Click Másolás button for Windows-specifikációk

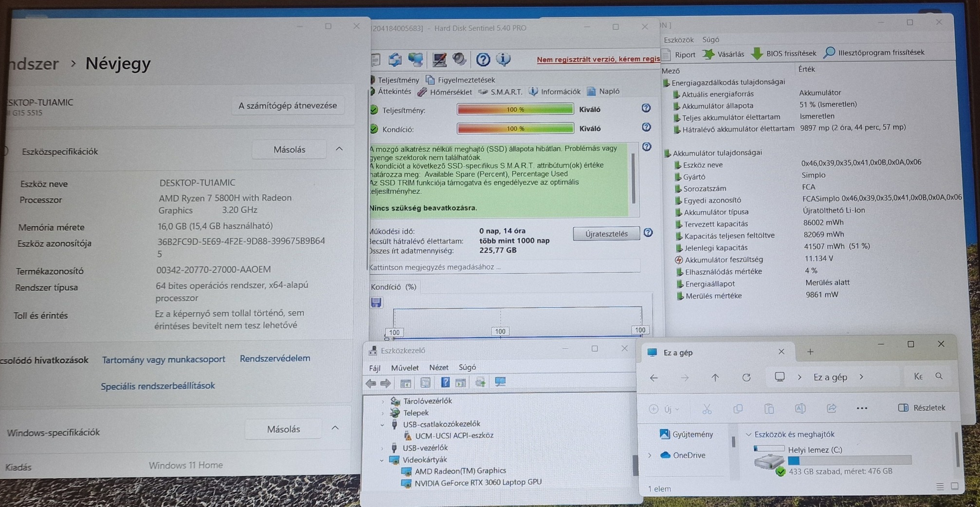(x=284, y=429)
